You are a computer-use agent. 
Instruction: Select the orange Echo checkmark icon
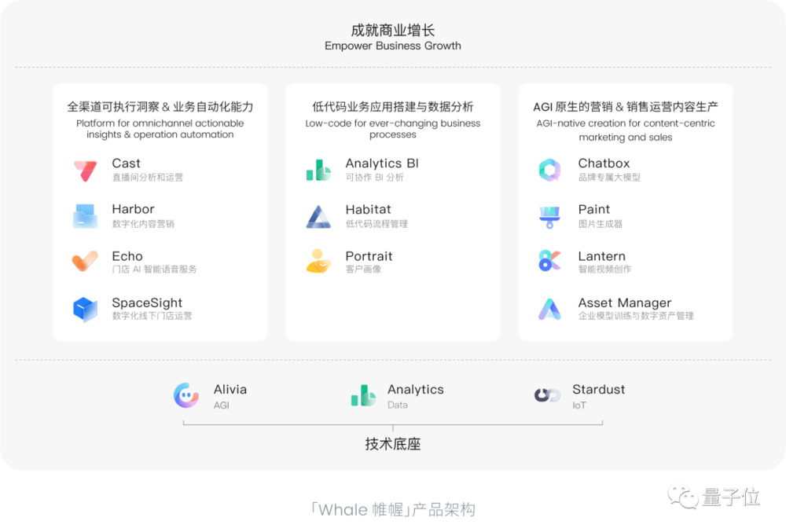pyautogui.click(x=85, y=261)
